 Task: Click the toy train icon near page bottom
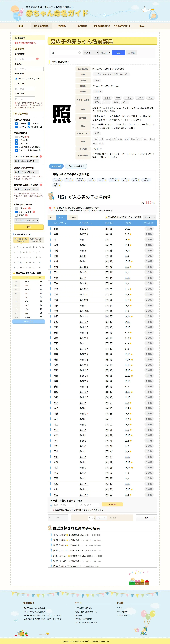click(139, 582)
